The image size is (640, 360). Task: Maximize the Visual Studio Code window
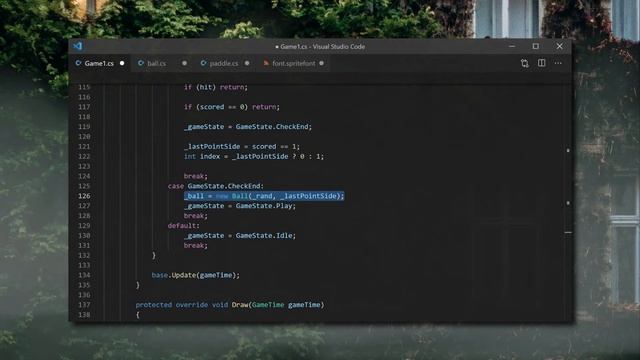tap(536, 46)
